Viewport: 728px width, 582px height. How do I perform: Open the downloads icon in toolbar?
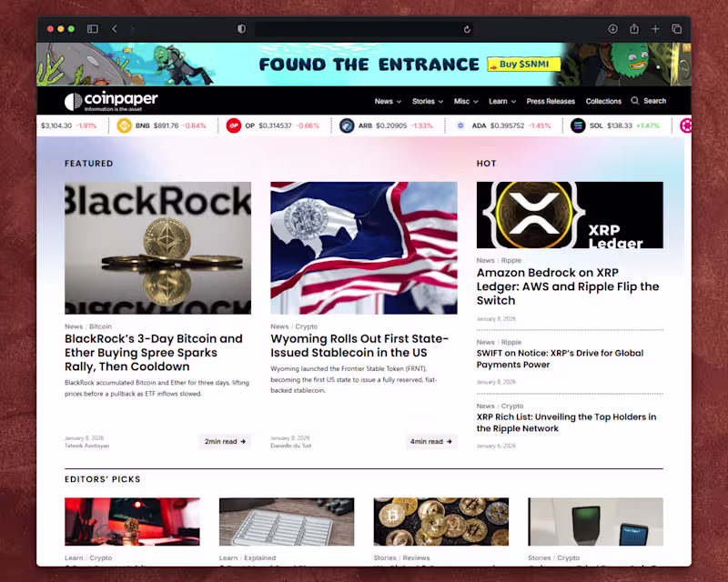612,29
